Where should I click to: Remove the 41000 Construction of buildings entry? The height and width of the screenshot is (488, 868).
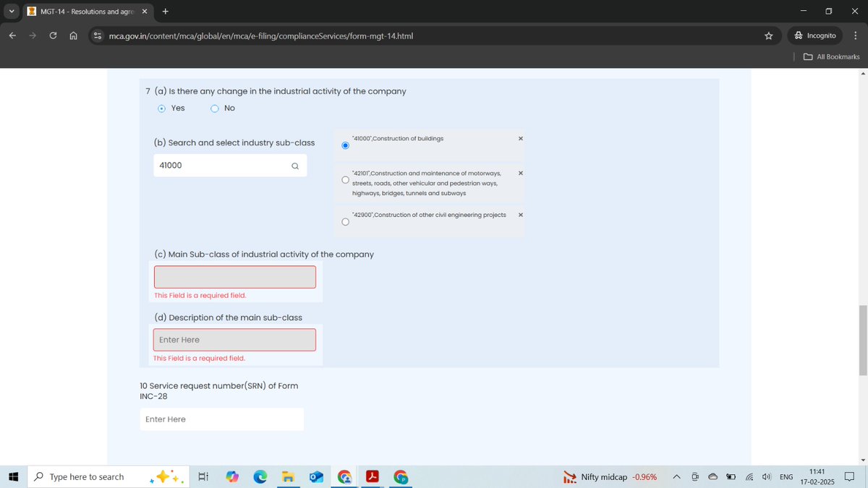[x=521, y=138]
